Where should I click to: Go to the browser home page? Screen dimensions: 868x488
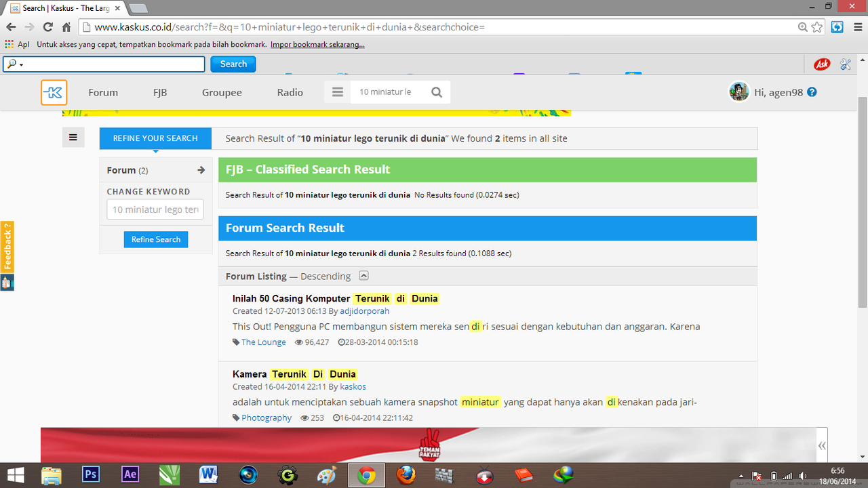click(x=66, y=27)
